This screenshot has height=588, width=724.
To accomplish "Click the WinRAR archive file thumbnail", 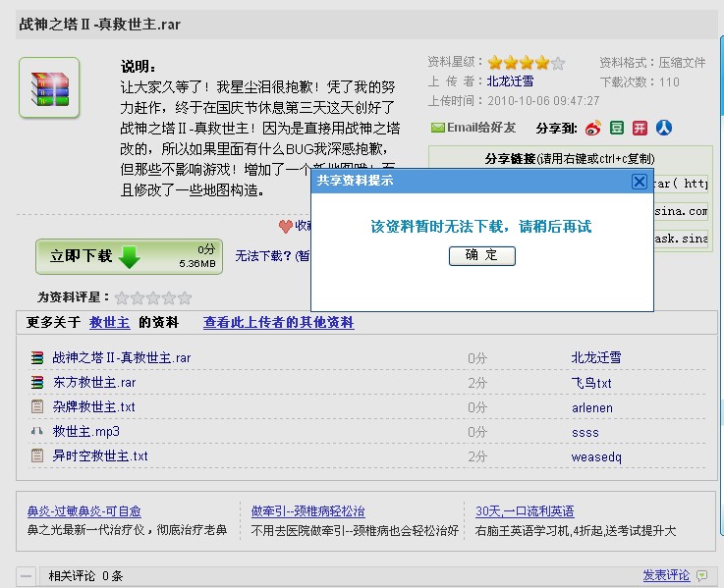I will coord(49,87).
